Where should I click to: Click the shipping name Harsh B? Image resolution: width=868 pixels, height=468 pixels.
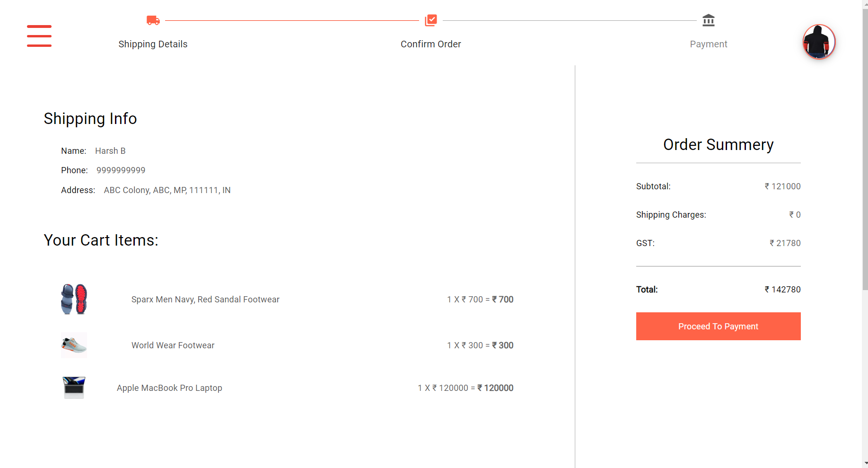pyautogui.click(x=110, y=150)
